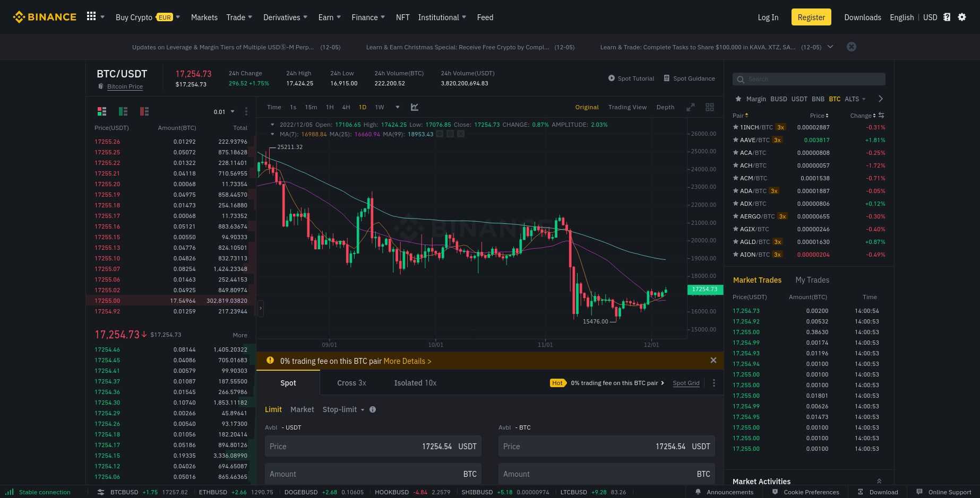Show both buy and sell order book view
The width and height of the screenshot is (980, 498).
click(102, 111)
